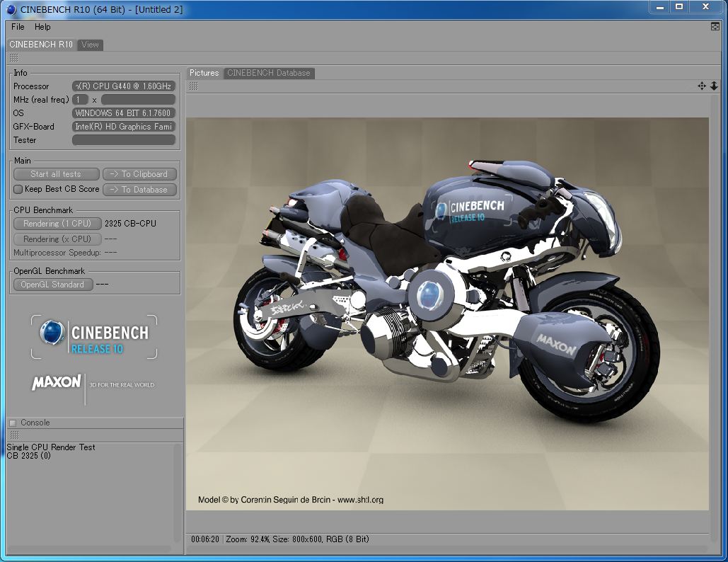
Task: Click the grip handle in the Console panel
Action: (13, 435)
